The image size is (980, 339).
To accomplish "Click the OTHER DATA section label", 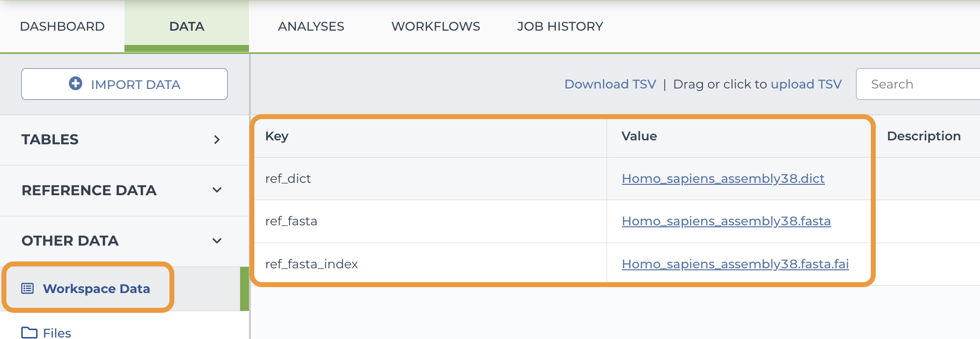I will [x=70, y=241].
